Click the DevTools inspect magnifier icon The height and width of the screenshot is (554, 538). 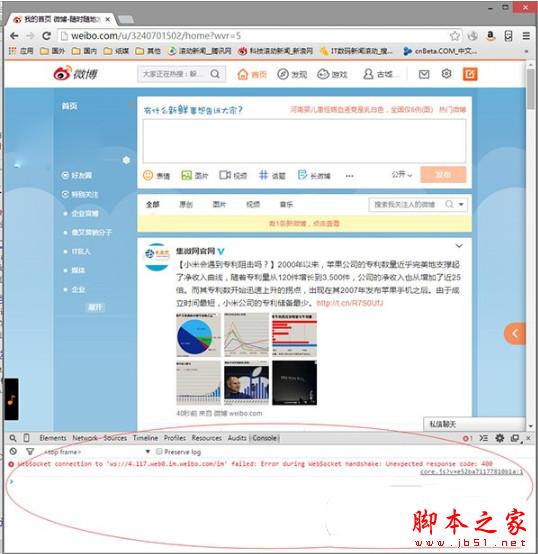pyautogui.click(x=13, y=438)
